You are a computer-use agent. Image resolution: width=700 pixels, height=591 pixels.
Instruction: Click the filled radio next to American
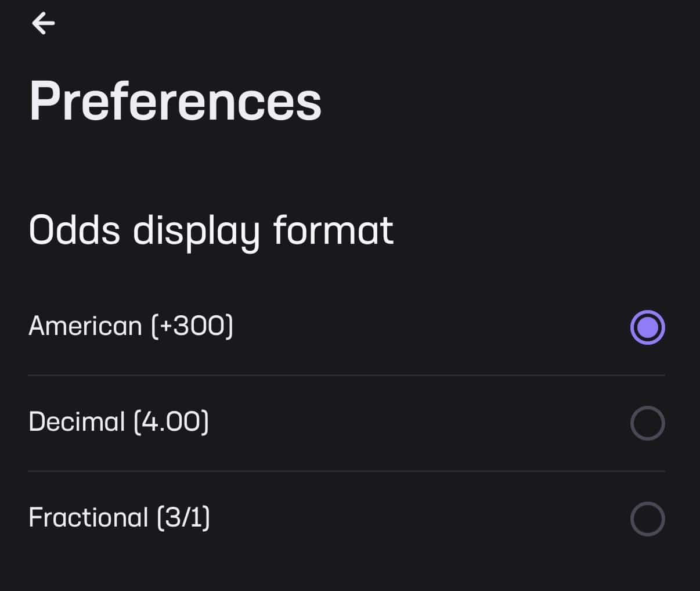coord(647,327)
